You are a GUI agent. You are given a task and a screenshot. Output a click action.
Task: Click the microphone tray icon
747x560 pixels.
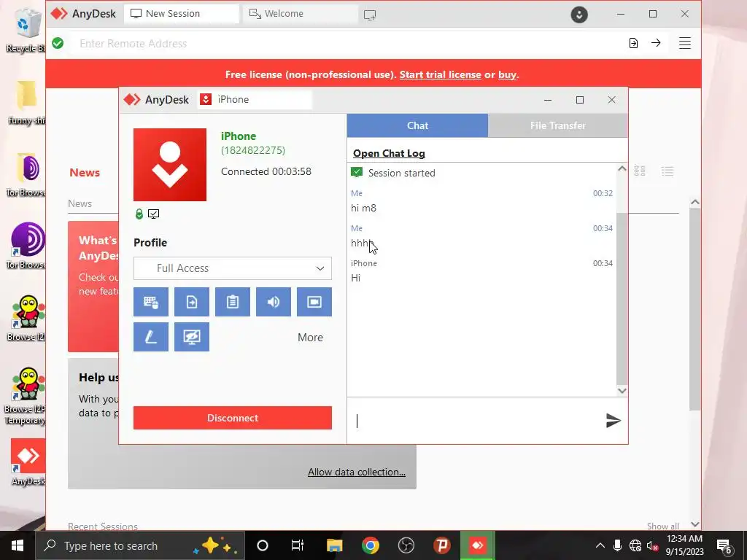point(617,545)
